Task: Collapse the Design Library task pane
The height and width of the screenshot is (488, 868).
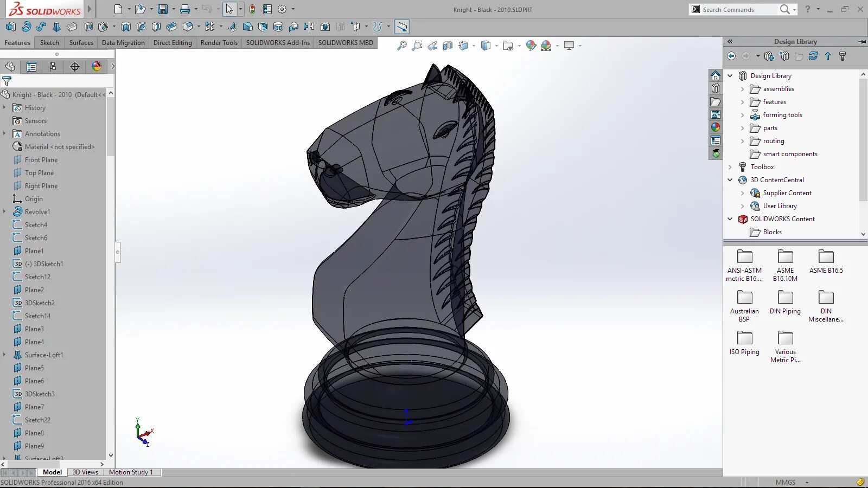Action: pyautogui.click(x=730, y=42)
